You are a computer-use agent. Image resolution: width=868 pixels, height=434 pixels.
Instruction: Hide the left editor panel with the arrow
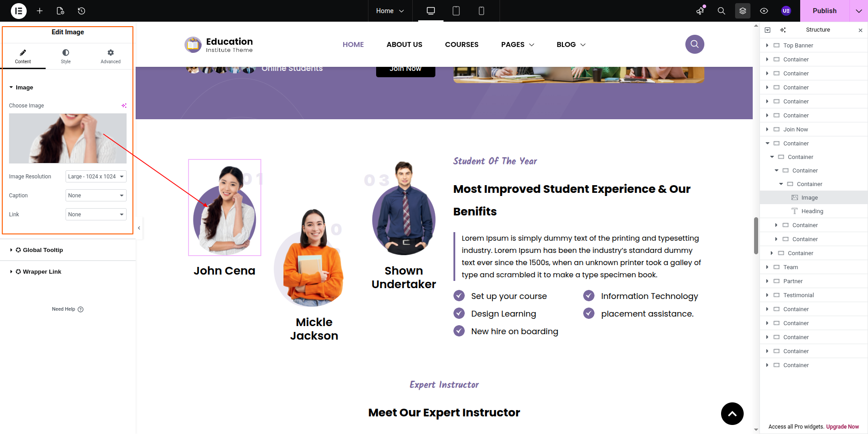(139, 228)
